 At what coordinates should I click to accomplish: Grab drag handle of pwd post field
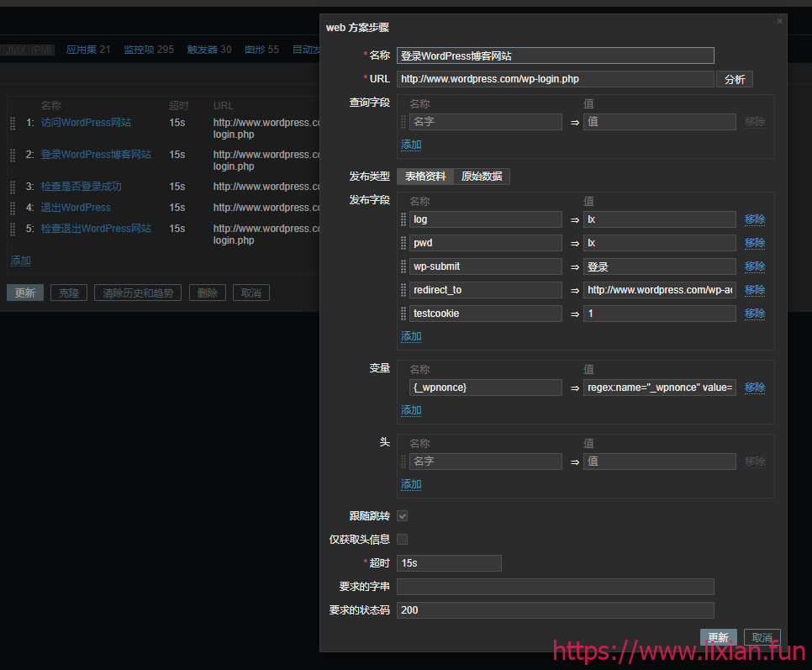point(403,243)
